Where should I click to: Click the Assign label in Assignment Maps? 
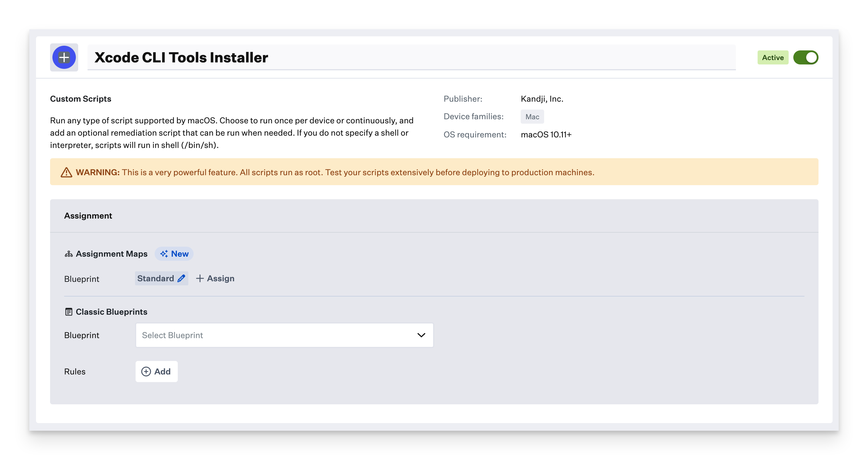click(221, 278)
